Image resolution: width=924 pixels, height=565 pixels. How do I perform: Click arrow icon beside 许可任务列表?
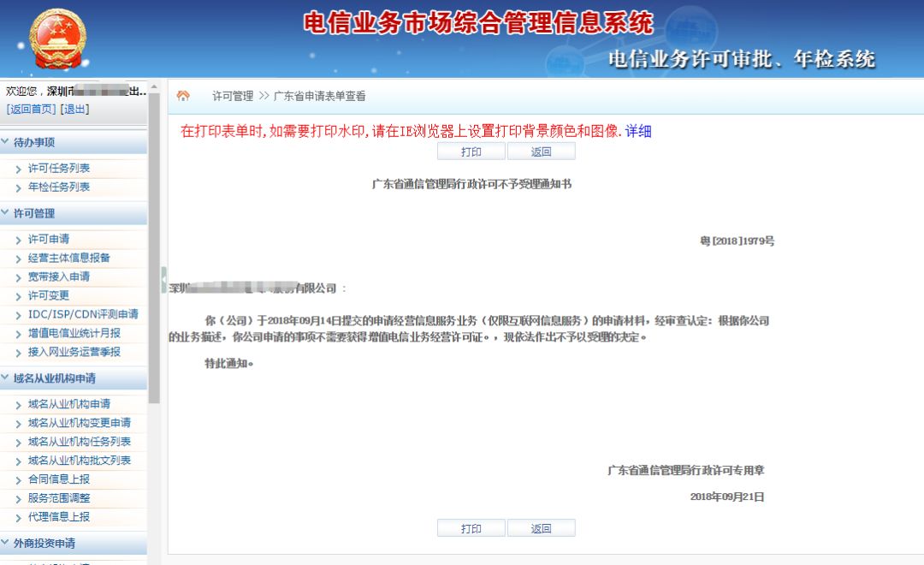click(18, 169)
